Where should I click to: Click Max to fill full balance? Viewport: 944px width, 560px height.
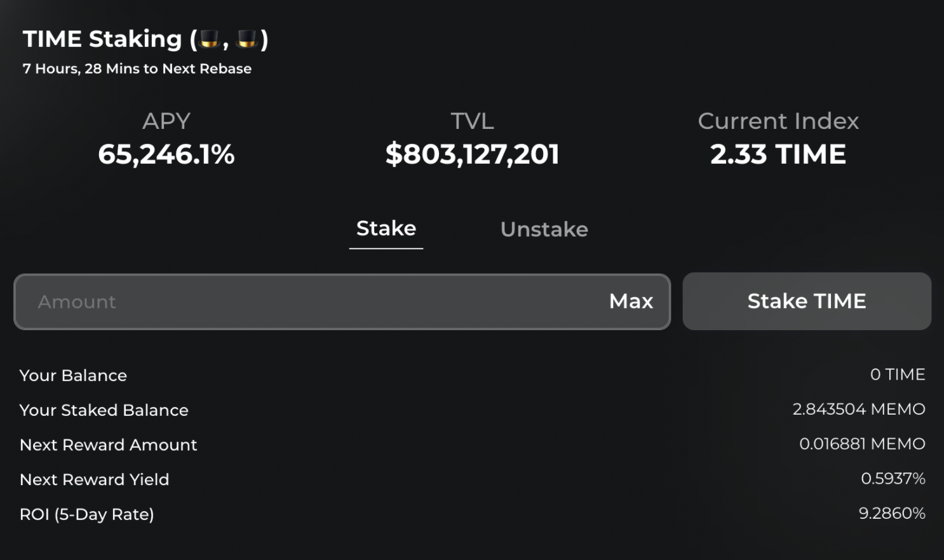click(x=631, y=301)
